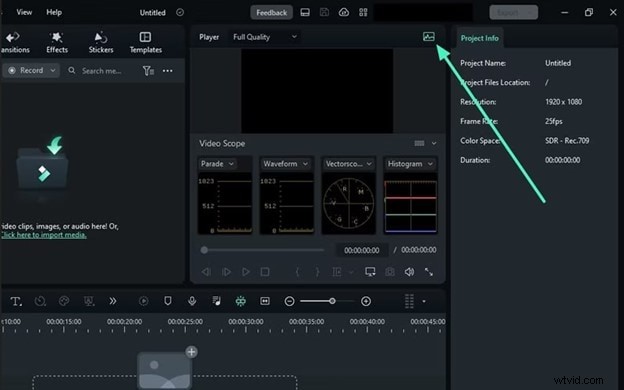
Task: Expand the Video Scope layout chevron
Action: click(x=434, y=143)
